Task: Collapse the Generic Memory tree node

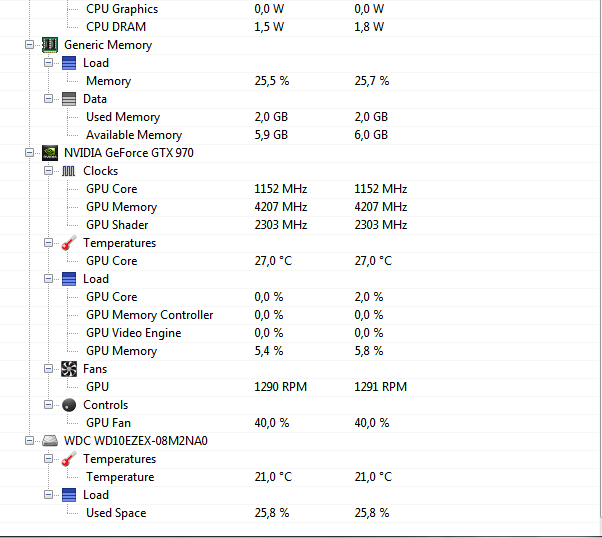Action: [x=28, y=45]
